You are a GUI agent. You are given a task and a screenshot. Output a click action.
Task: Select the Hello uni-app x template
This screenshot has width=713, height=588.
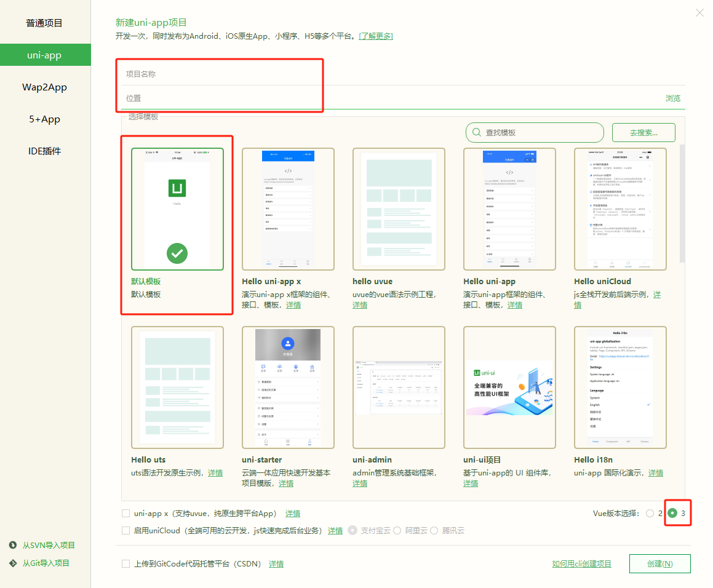[288, 209]
